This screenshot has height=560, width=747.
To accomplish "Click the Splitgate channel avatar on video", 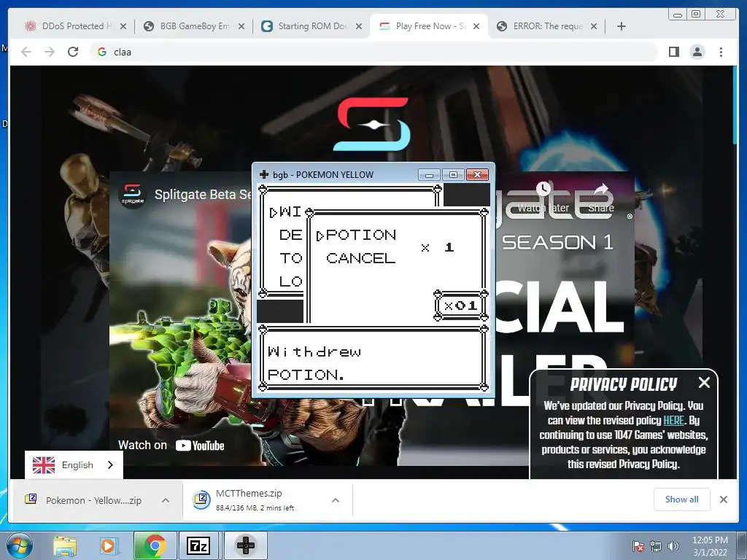I will pyautogui.click(x=133, y=195).
